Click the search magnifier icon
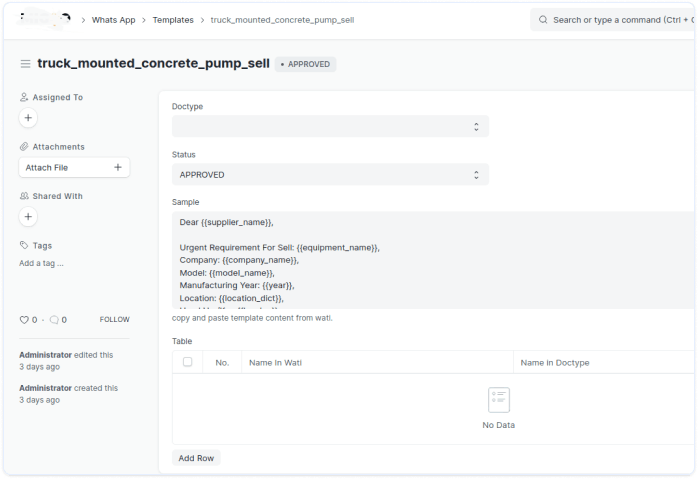698x479 pixels. pyautogui.click(x=543, y=19)
